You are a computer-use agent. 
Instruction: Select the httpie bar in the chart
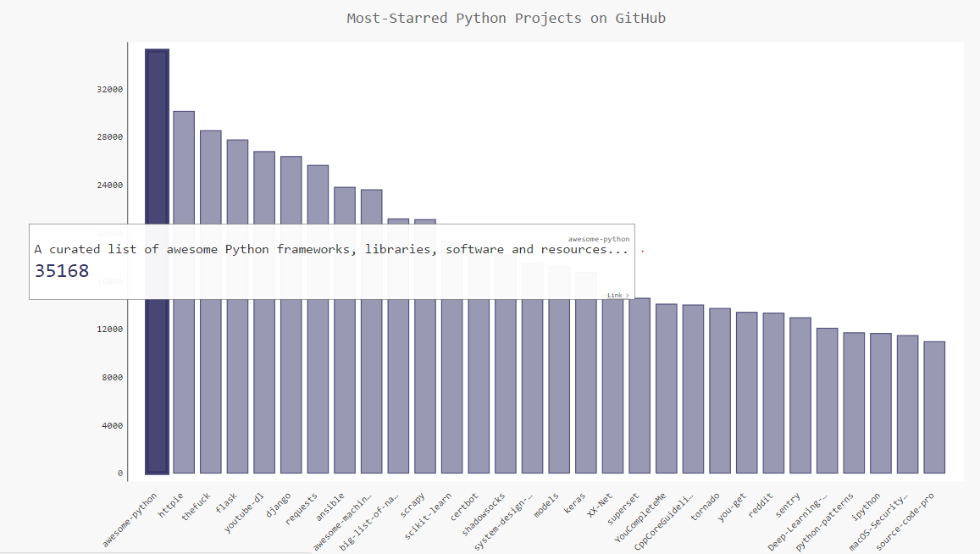coord(184,292)
